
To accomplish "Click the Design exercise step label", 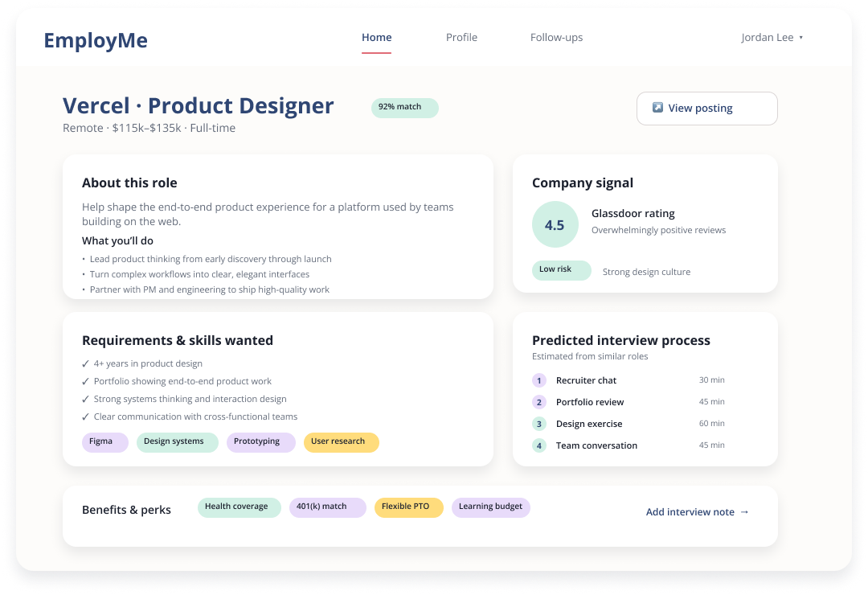I will click(x=589, y=424).
